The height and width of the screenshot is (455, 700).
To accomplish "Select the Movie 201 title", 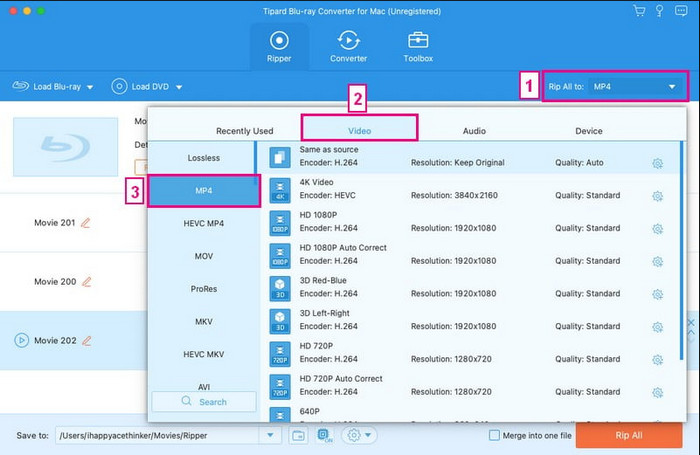I will [x=54, y=222].
